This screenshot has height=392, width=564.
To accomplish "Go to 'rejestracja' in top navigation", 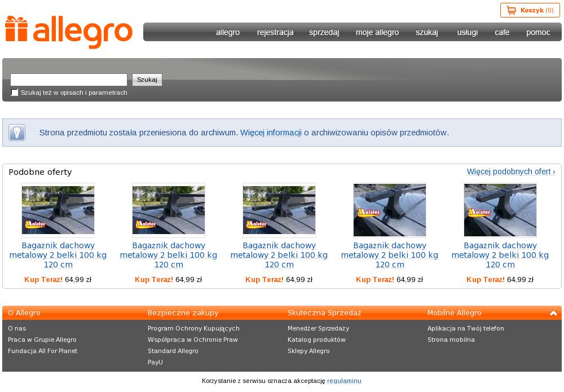I will click(x=275, y=32).
